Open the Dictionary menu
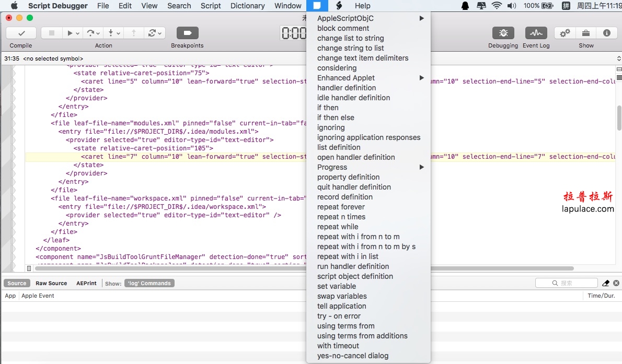The image size is (622, 364). coord(248,6)
